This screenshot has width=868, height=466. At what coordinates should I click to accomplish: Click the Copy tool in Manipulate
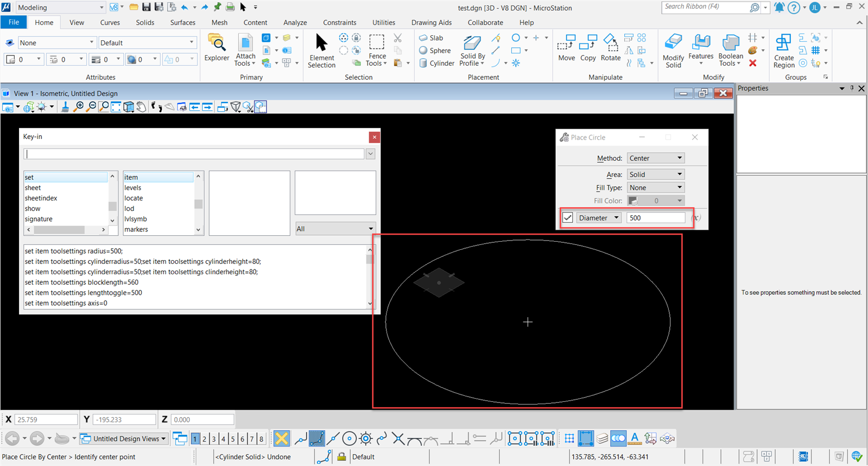pyautogui.click(x=588, y=48)
